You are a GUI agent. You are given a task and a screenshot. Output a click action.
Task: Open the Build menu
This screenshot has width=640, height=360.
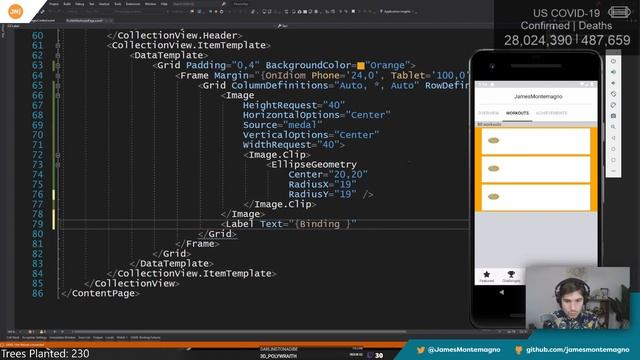[67, 4]
